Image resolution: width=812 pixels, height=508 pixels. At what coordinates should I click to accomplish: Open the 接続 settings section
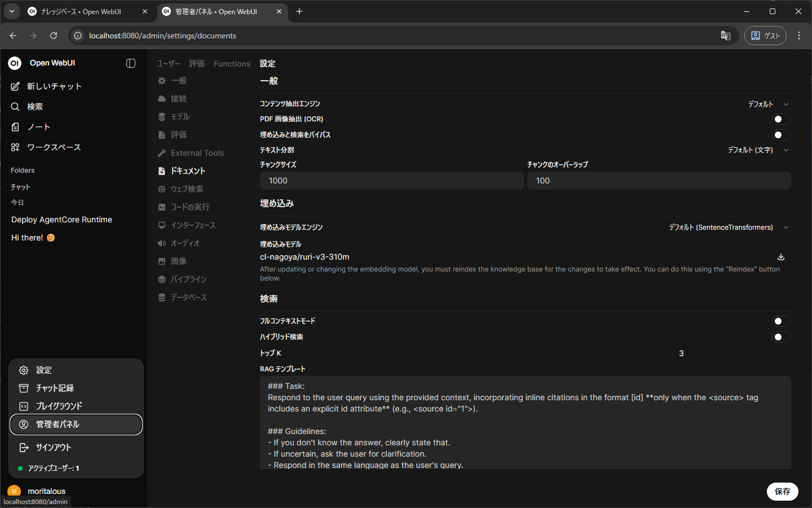click(173, 99)
